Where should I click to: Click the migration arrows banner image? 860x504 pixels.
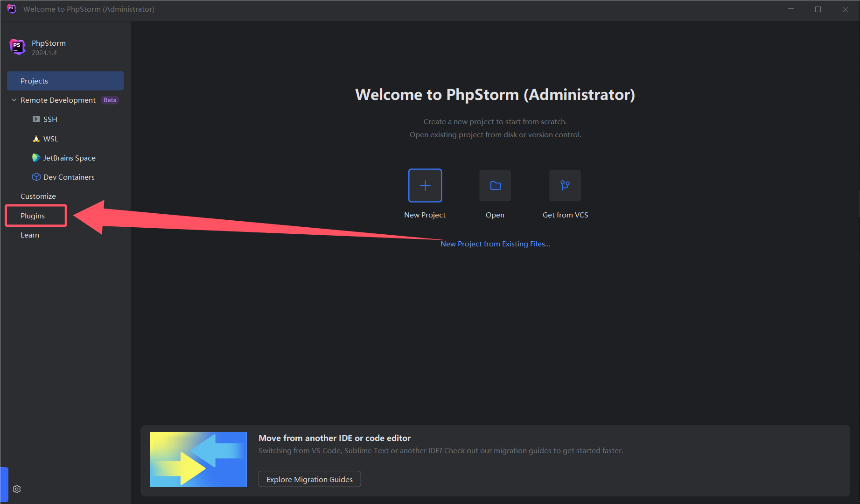point(198,460)
